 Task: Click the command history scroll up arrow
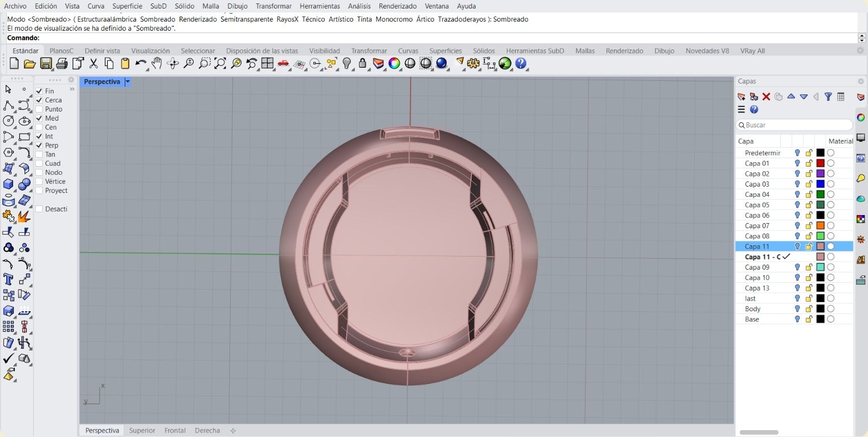point(862,36)
